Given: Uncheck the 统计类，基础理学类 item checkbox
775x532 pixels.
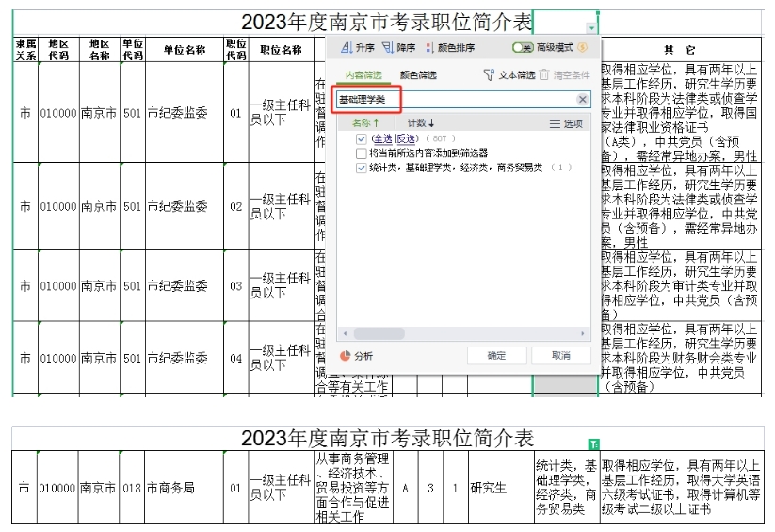Looking at the screenshot, I should tap(362, 168).
